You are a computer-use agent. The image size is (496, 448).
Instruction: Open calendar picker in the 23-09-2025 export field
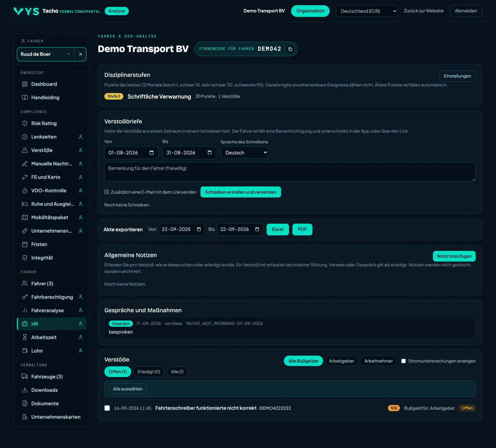click(199, 229)
